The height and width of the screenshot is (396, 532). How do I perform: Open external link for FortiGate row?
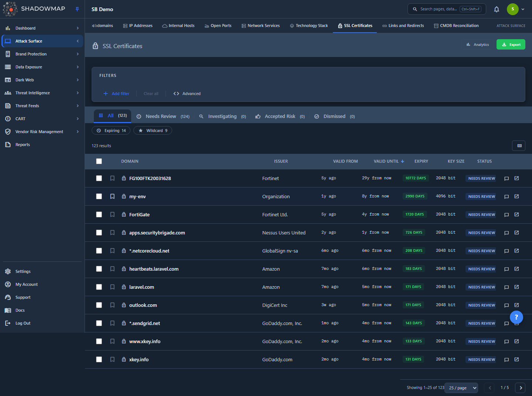[x=516, y=214]
